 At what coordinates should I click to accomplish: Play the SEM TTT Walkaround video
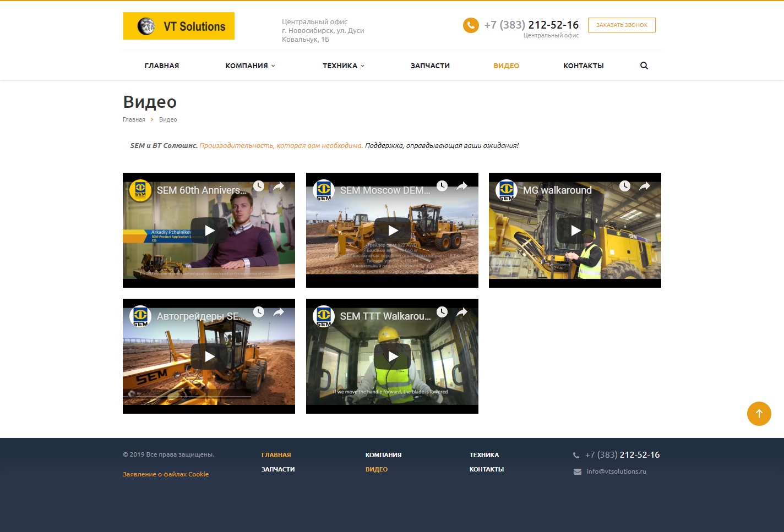pyautogui.click(x=393, y=357)
